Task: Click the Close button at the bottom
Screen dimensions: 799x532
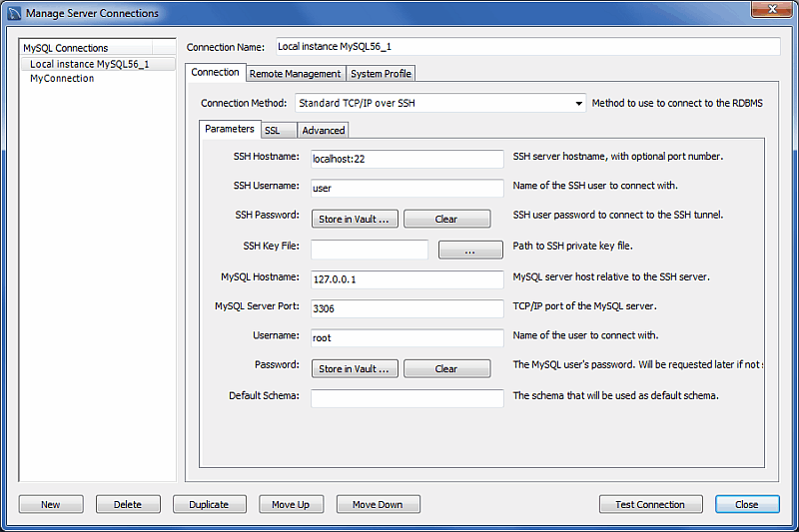Action: (747, 504)
